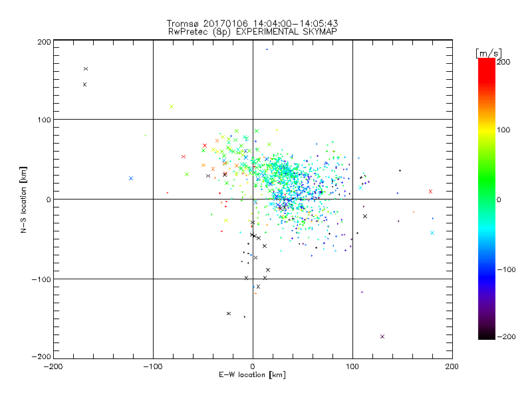Image resolution: width=532 pixels, height=399 pixels.
Task: Click the 'N-S location [km]' axis label
Action: 23,199
